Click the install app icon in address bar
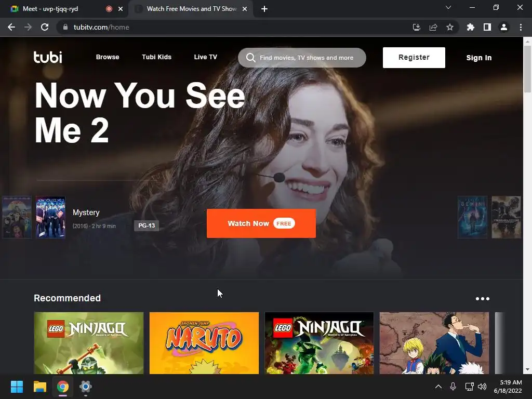The height and width of the screenshot is (399, 532). pyautogui.click(x=416, y=27)
